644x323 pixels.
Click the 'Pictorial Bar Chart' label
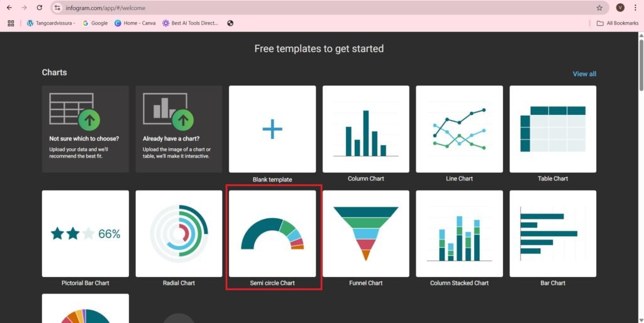[x=86, y=283]
